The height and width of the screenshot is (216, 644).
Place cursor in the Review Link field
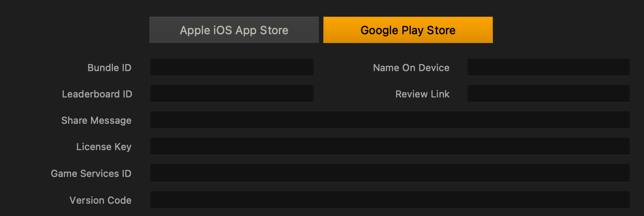click(549, 94)
